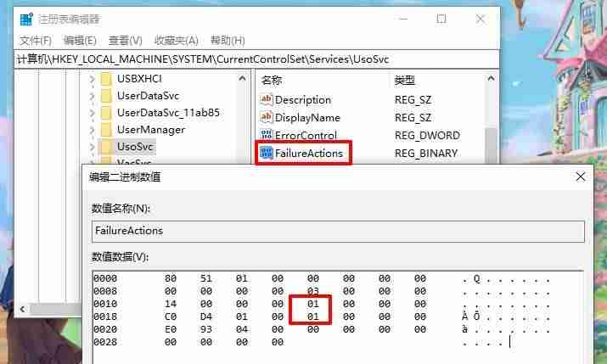
Task: Click REG_BINARY type of FailureActions
Action: pos(426,154)
